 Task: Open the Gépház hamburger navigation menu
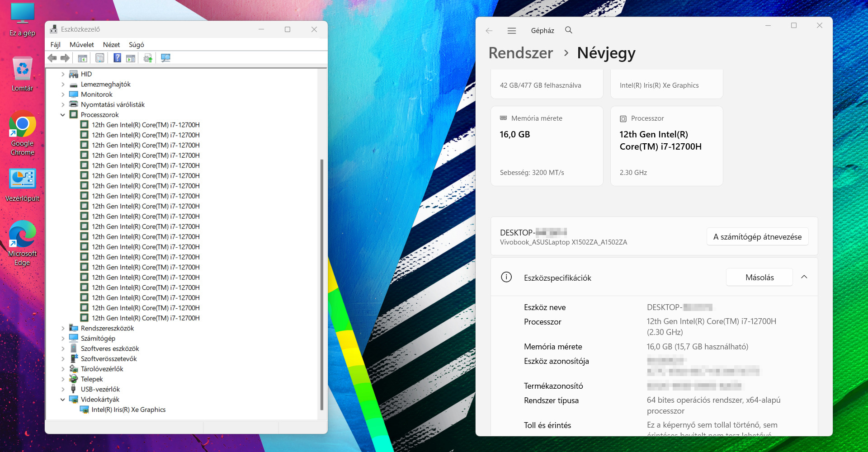[512, 31]
